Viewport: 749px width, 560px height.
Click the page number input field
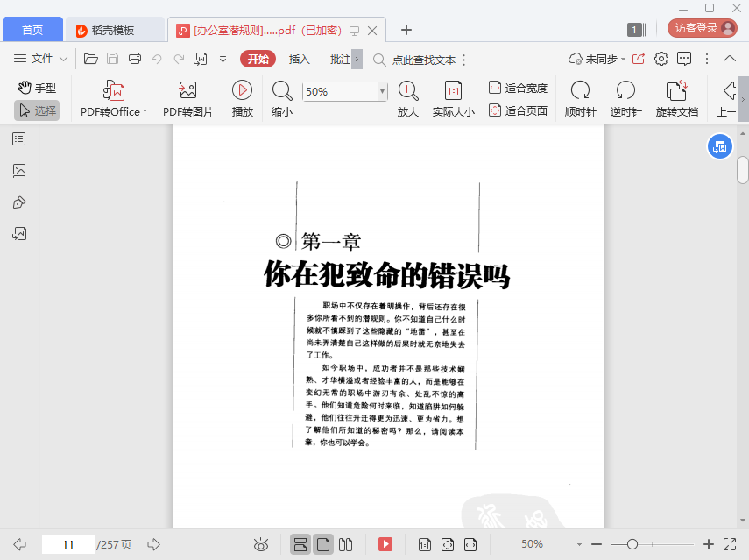point(68,544)
